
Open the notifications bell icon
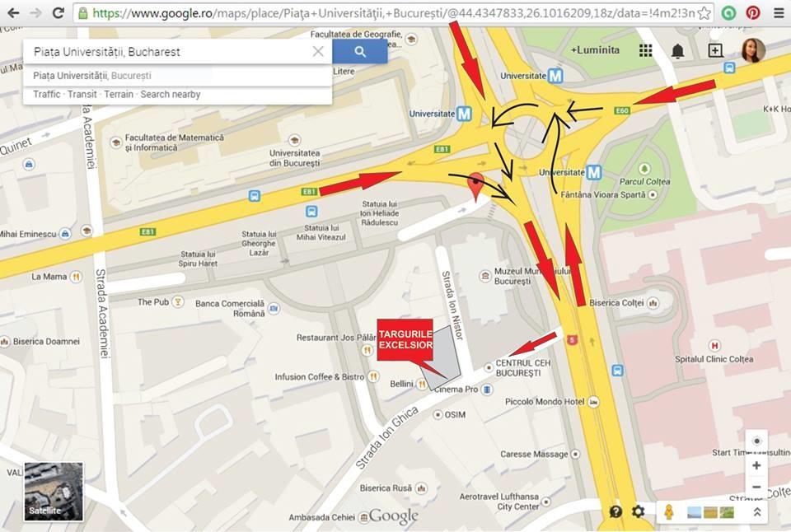point(678,50)
